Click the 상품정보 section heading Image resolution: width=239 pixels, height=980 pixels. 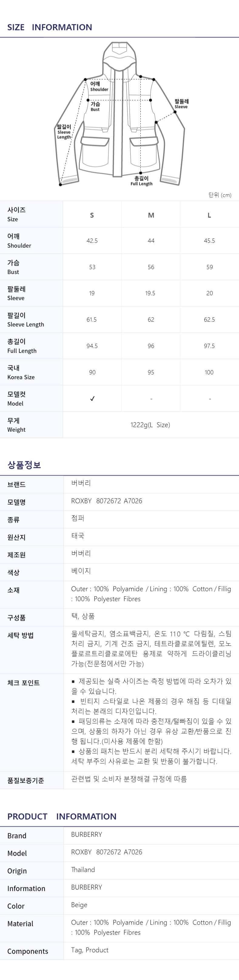click(x=24, y=465)
